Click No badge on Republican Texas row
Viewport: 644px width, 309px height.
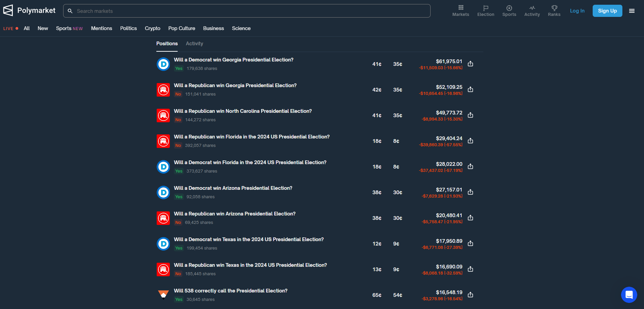[x=178, y=274]
